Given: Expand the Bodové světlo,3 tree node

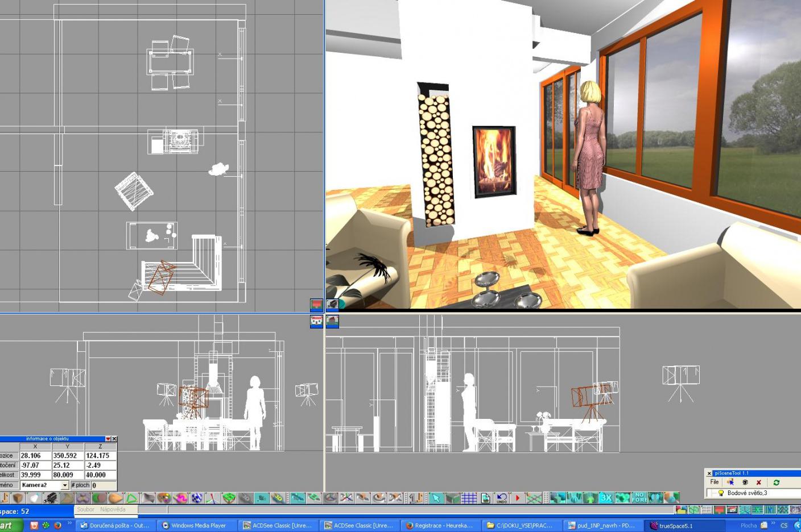Looking at the screenshot, I should pos(712,493).
